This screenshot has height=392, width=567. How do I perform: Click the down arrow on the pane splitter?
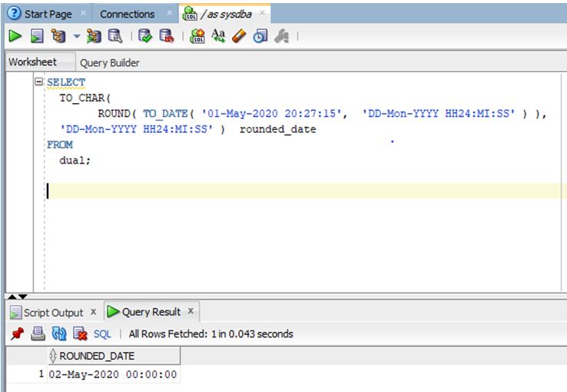(23, 297)
